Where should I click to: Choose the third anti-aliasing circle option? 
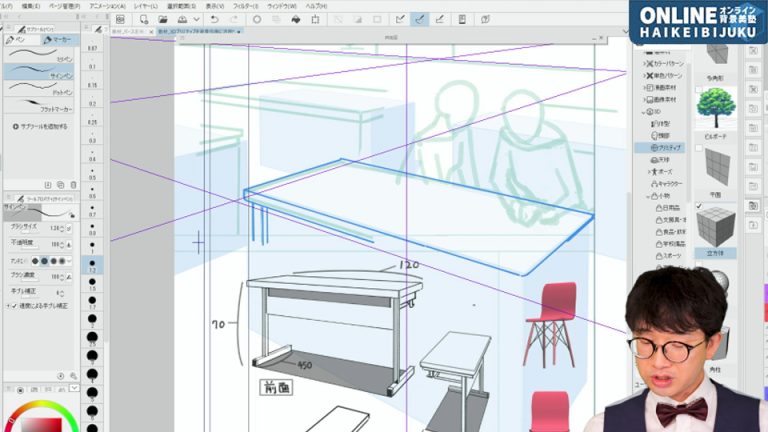click(x=54, y=261)
